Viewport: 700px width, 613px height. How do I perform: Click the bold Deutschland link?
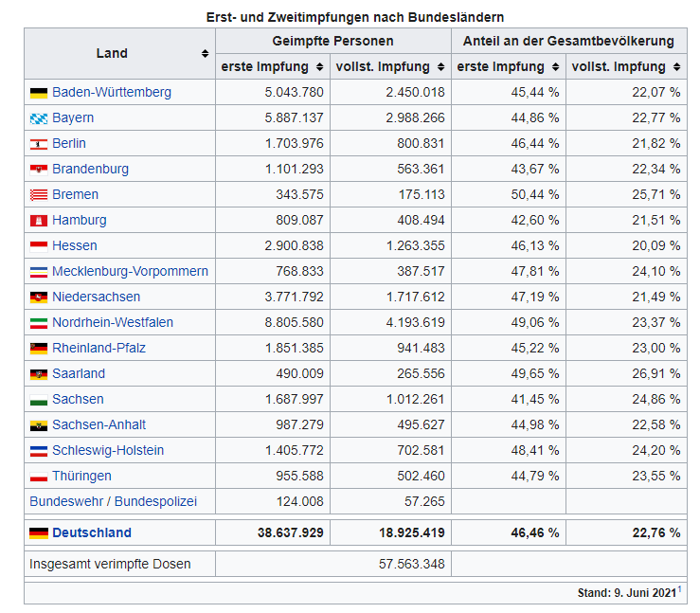coord(92,532)
